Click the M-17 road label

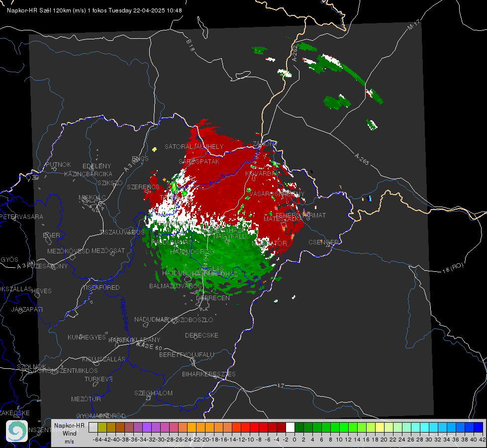pyautogui.click(x=414, y=24)
